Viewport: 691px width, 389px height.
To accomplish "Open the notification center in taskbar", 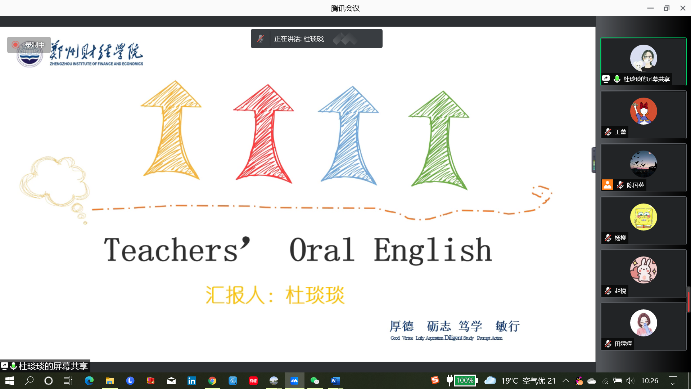I will coord(673,380).
